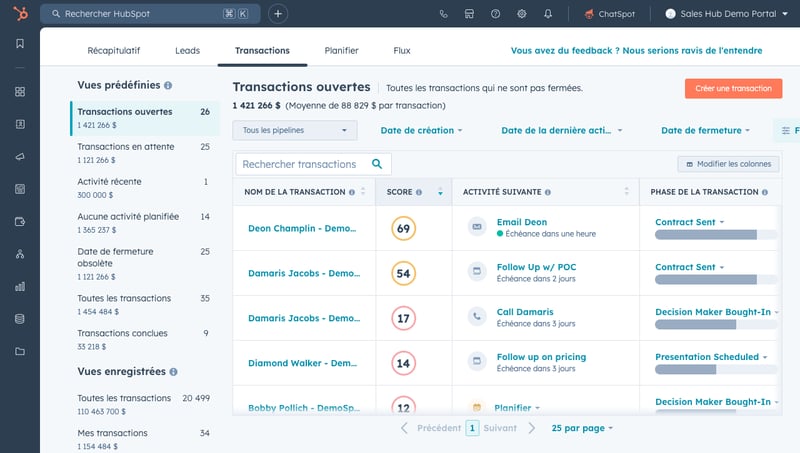800x453 pixels.
Task: Switch to Flux tab
Action: (x=402, y=51)
